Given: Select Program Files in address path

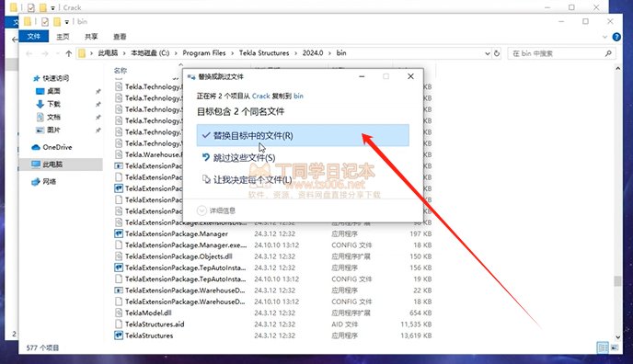Looking at the screenshot, I should point(204,52).
